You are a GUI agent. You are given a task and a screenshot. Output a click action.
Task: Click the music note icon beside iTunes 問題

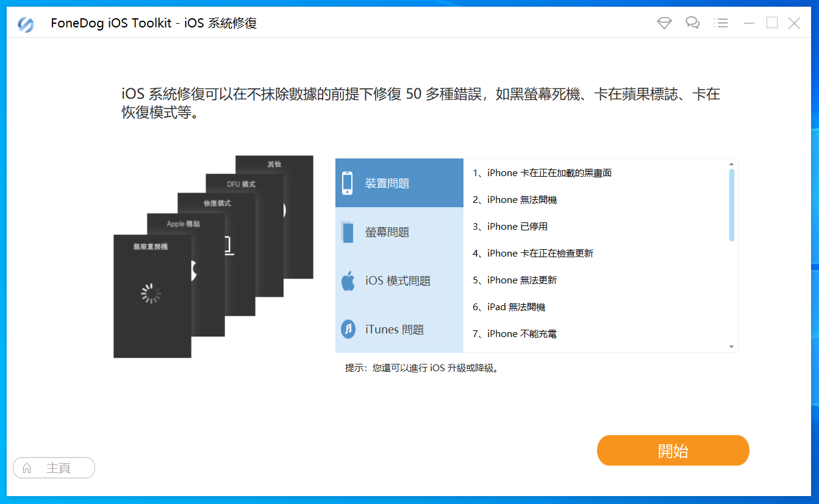coord(348,329)
